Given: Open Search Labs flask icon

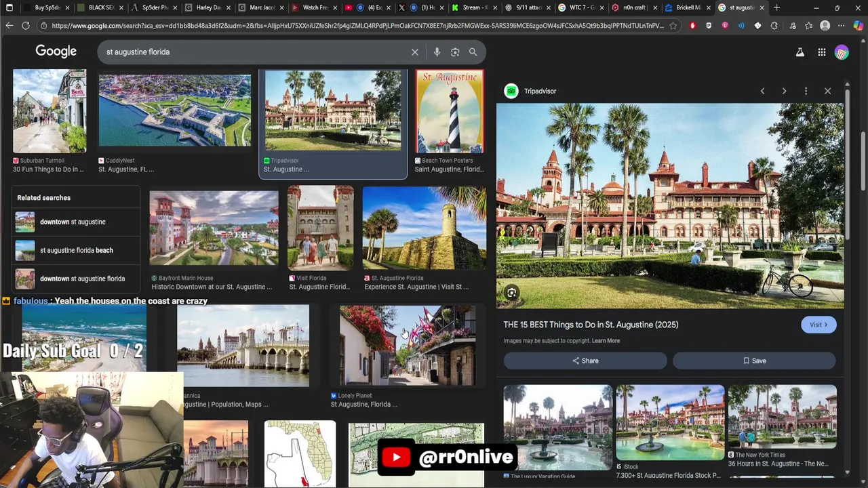Looking at the screenshot, I should (800, 52).
